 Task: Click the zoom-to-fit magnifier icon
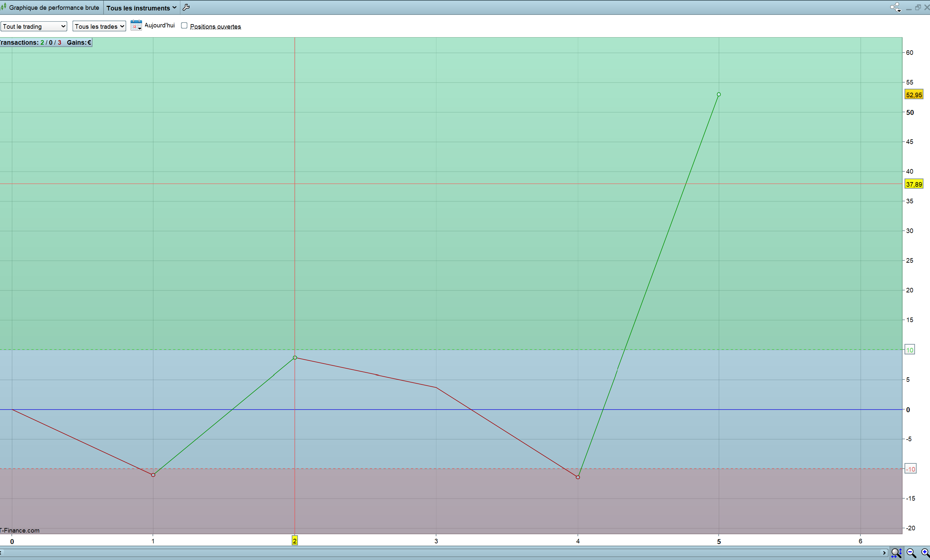896,553
